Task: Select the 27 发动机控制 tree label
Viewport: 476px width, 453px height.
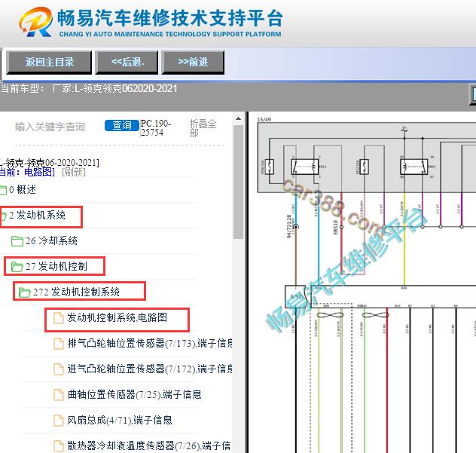Action: pyautogui.click(x=56, y=267)
